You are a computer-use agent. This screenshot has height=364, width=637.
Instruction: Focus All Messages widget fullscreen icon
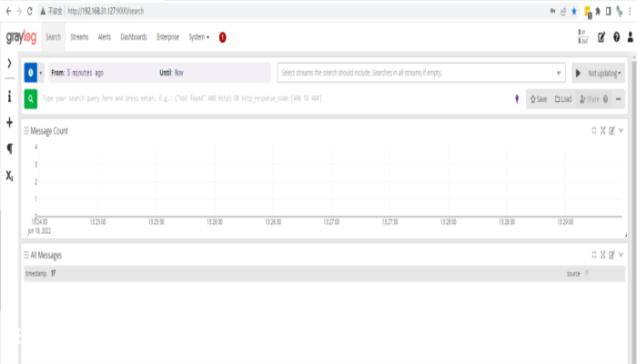point(602,255)
